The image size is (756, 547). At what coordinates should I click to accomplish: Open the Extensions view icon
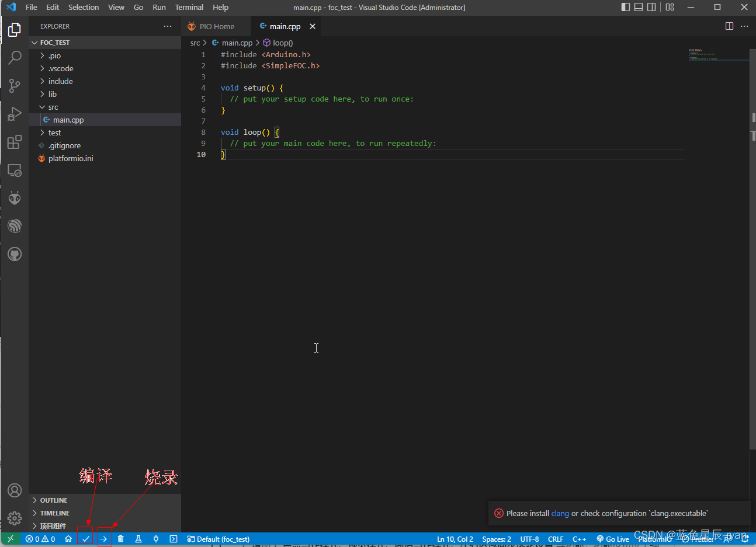15,142
